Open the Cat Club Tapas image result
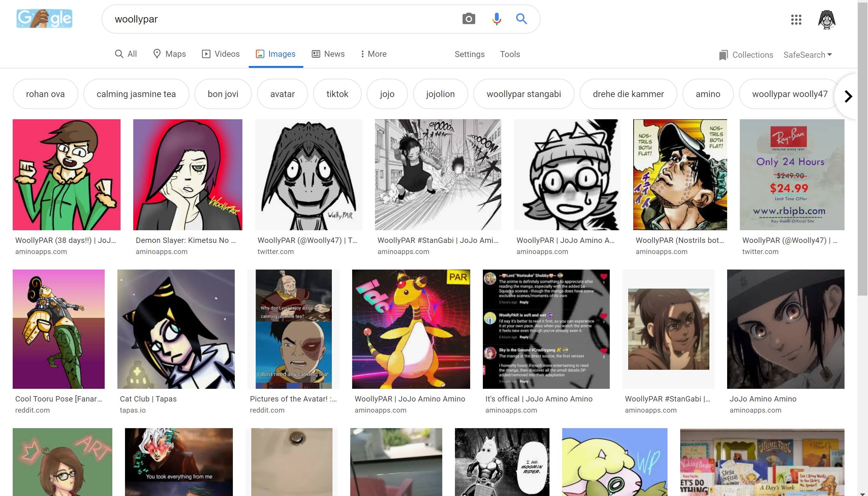The image size is (868, 496). tap(176, 329)
